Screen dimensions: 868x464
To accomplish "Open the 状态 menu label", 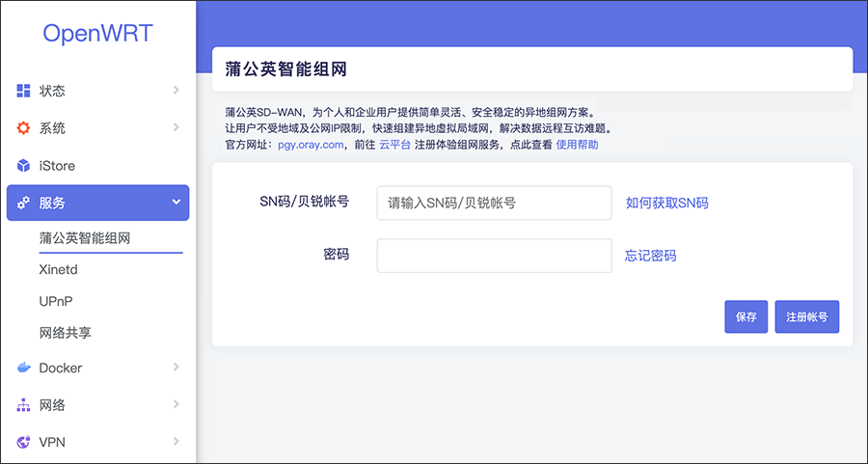I will [x=52, y=91].
